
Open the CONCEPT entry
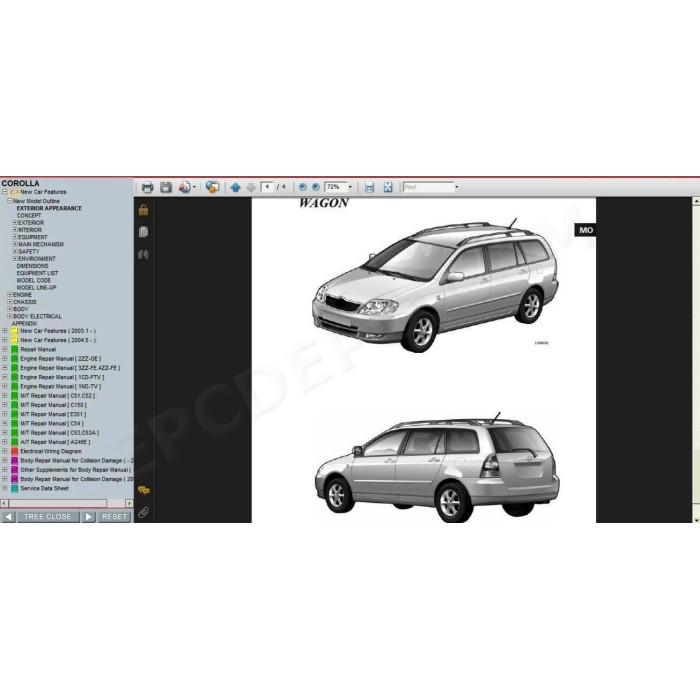pyautogui.click(x=29, y=215)
